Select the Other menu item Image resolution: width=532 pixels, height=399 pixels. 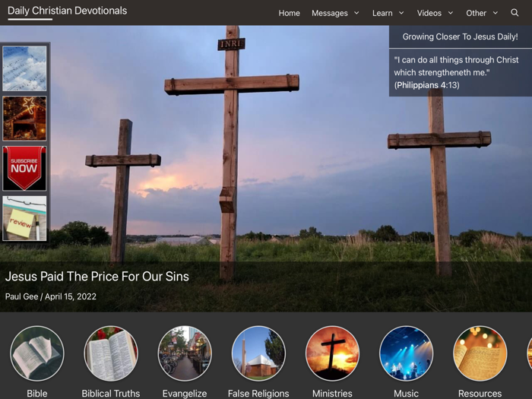(476, 13)
